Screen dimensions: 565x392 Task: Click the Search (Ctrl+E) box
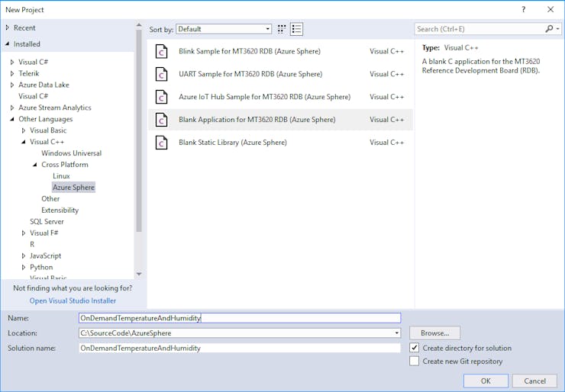[x=479, y=29]
